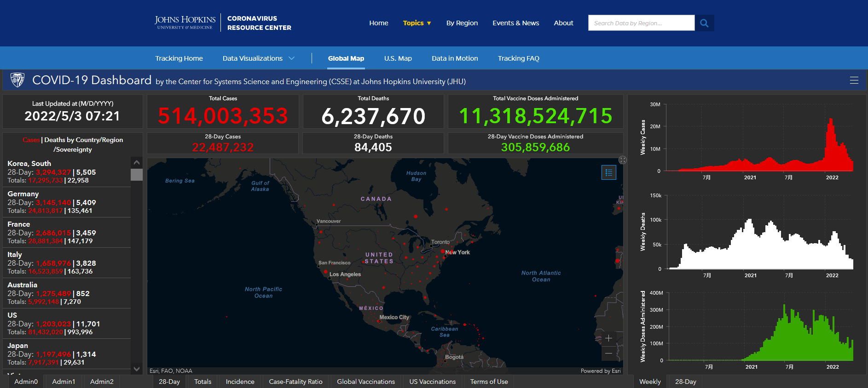Select the Global Map tab
This screenshot has width=868, height=388.
[346, 58]
